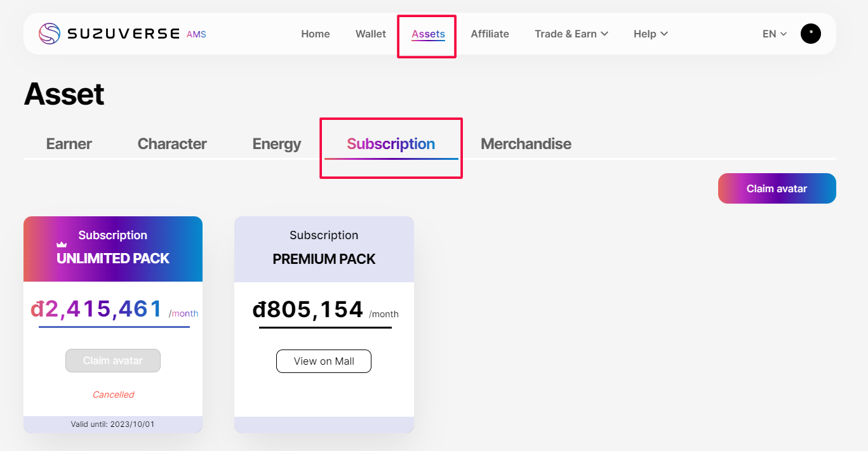The width and height of the screenshot is (868, 451).
Task: Show the Merchandise tab
Action: 526,144
